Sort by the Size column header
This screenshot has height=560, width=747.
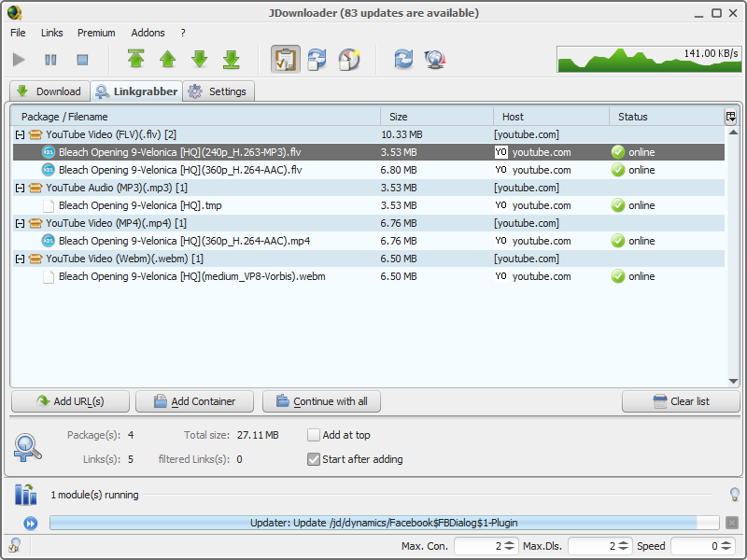coord(437,117)
